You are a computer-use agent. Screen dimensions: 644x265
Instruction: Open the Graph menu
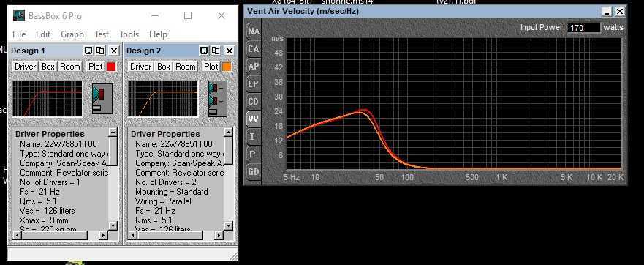72,34
